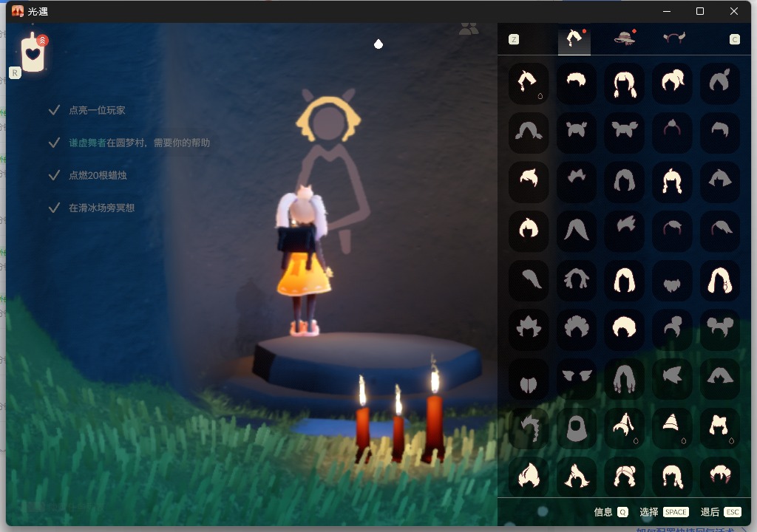Select the pink headband with top bun

point(672,133)
